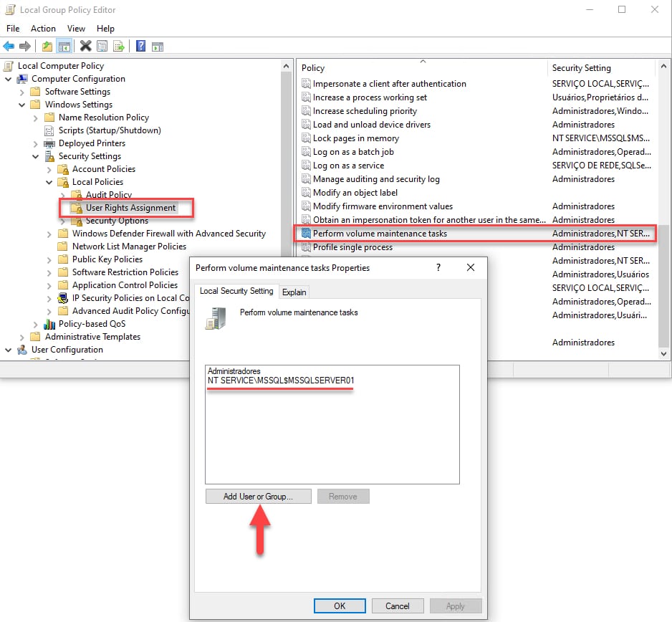Screen dimensions: 672x622
Task: Open the File menu
Action: 13,28
